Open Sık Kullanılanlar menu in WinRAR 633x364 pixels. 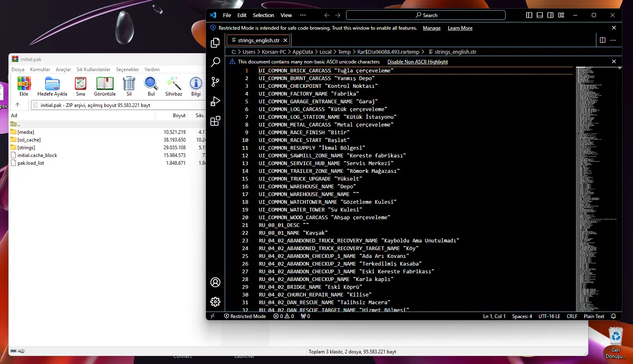93,70
